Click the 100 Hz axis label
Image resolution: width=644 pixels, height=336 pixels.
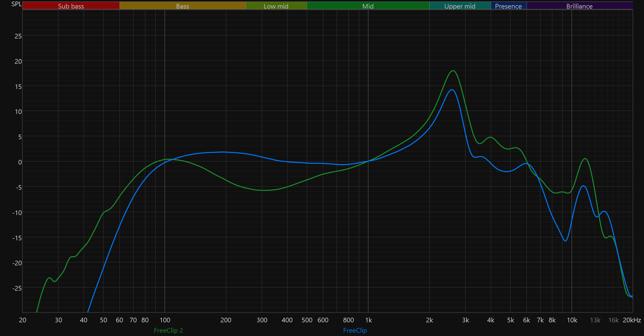[x=164, y=320]
